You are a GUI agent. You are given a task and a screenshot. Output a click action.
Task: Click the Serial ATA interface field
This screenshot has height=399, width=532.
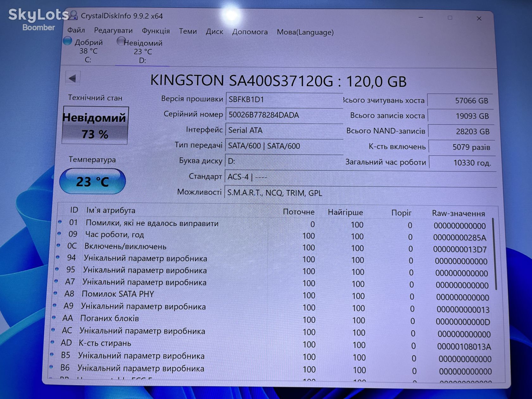(x=284, y=130)
